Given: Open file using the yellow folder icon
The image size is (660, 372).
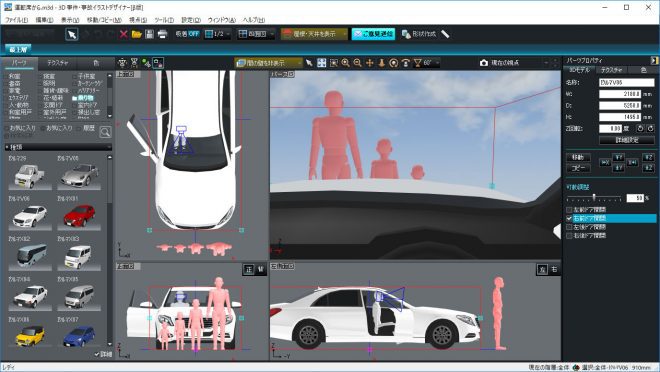Looking at the screenshot, I should (136, 34).
